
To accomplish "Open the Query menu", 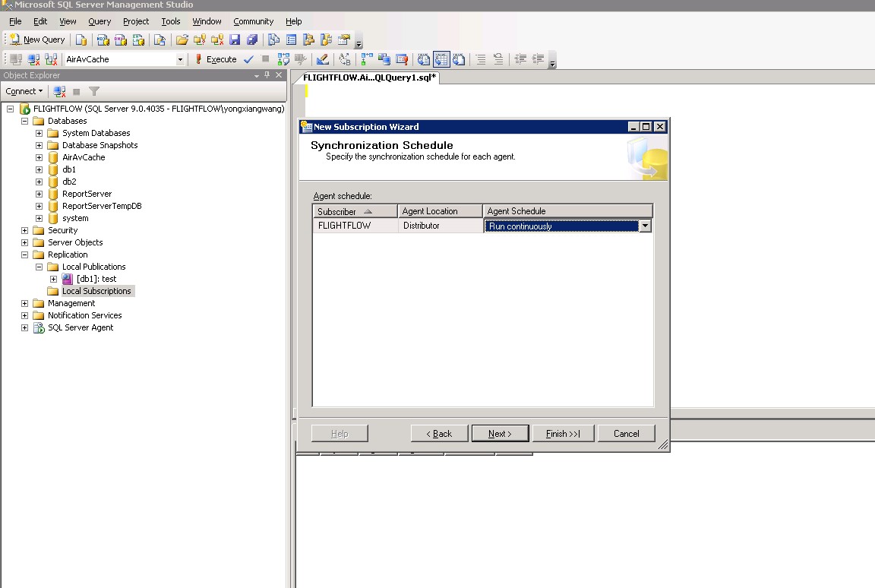I will click(x=100, y=21).
